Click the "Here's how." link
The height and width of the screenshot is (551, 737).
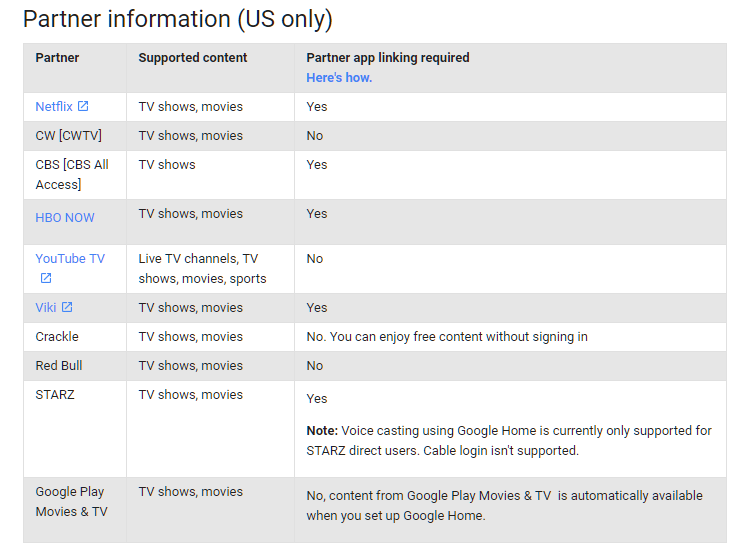click(339, 78)
